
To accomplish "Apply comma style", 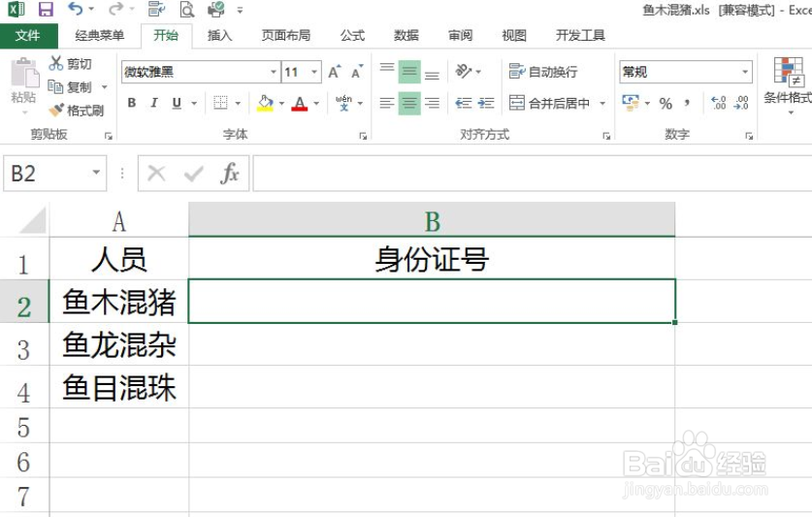I will pyautogui.click(x=687, y=103).
